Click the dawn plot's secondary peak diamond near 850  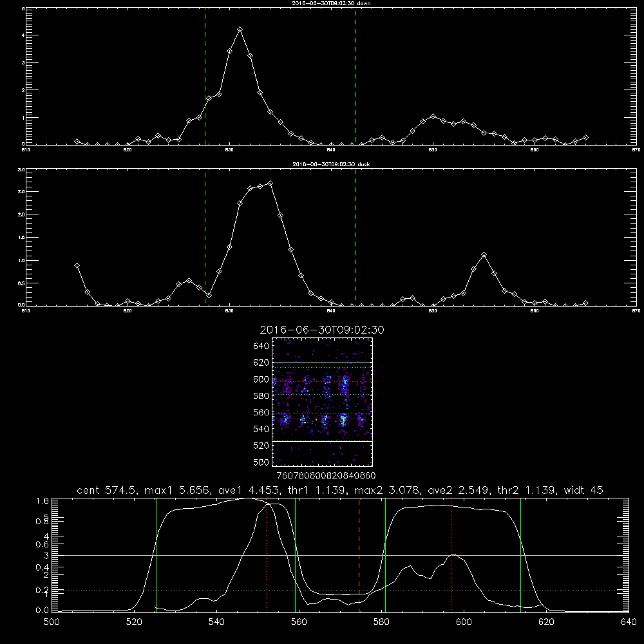click(x=433, y=116)
